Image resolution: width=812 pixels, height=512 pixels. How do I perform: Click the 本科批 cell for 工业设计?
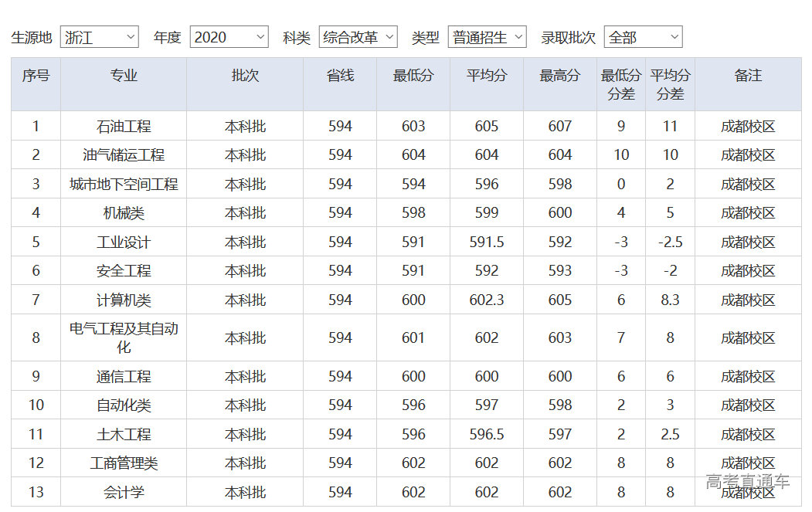point(244,242)
